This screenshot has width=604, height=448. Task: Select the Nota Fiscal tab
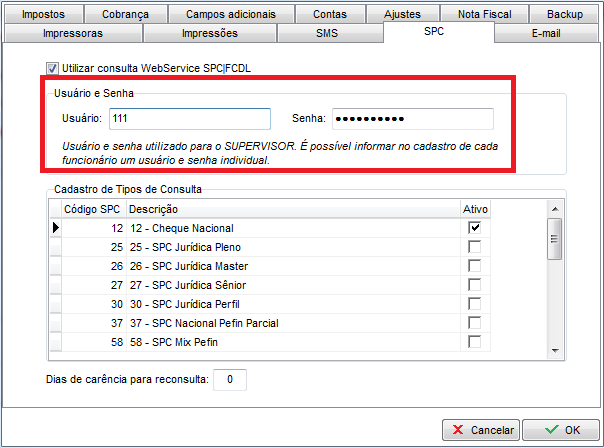pos(485,15)
